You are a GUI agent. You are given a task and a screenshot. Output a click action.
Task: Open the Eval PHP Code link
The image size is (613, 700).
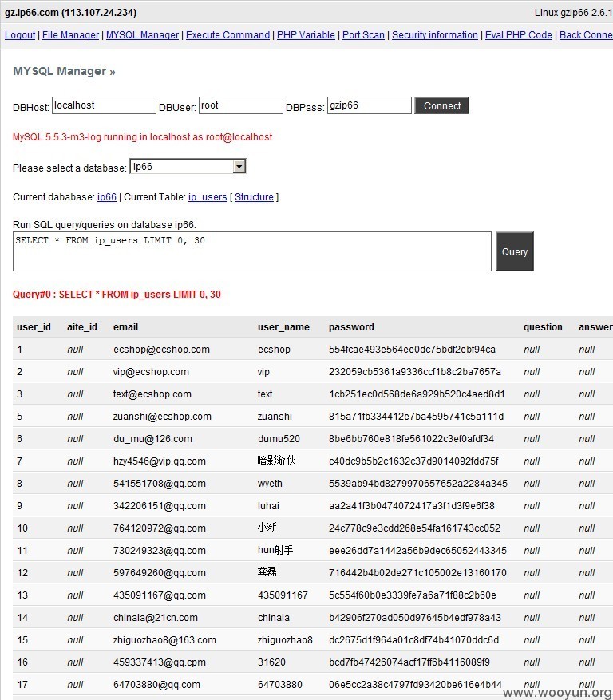click(x=518, y=35)
